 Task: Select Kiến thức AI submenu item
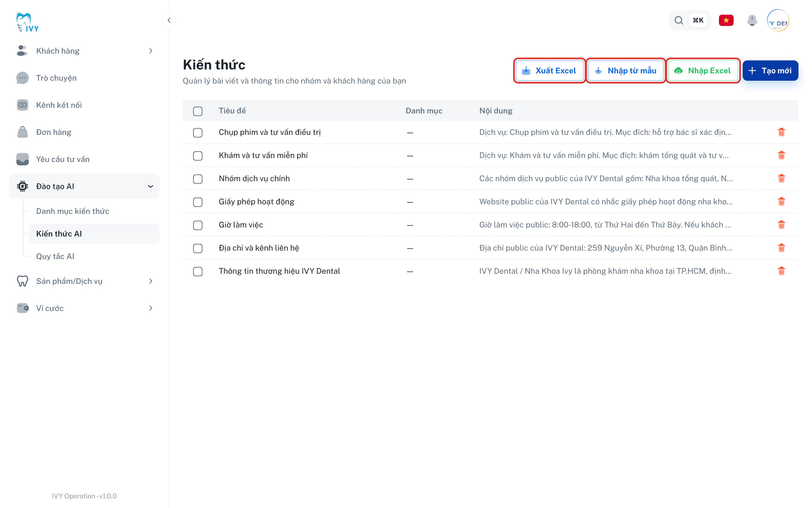94,233
